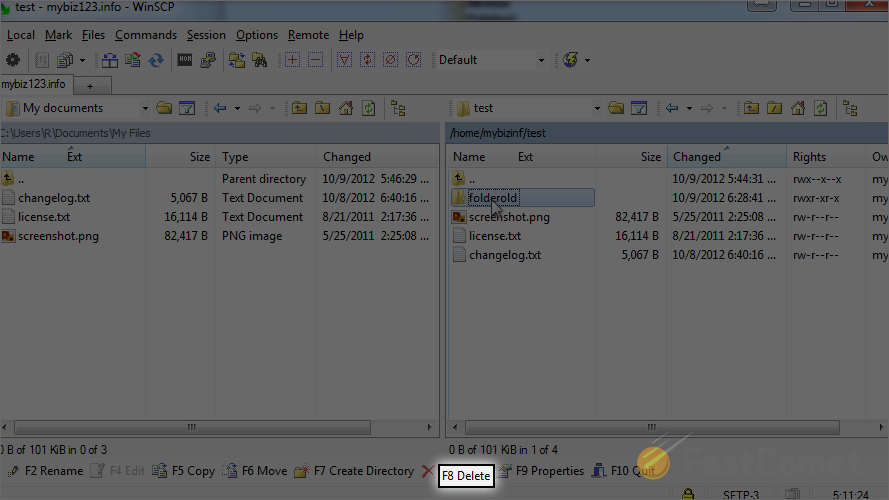Click the Select Files plus icon
The width and height of the screenshot is (889, 500).
tap(293, 60)
